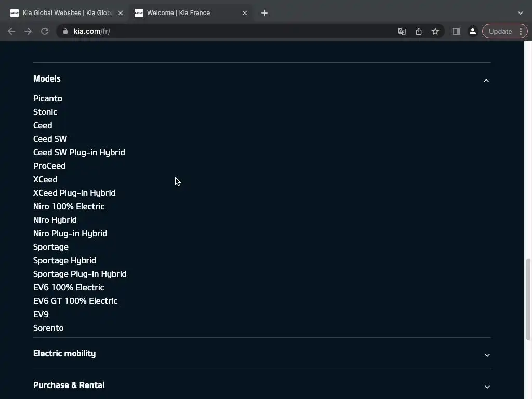Open the Ceed model link
The width and height of the screenshot is (532, 399).
tap(43, 126)
